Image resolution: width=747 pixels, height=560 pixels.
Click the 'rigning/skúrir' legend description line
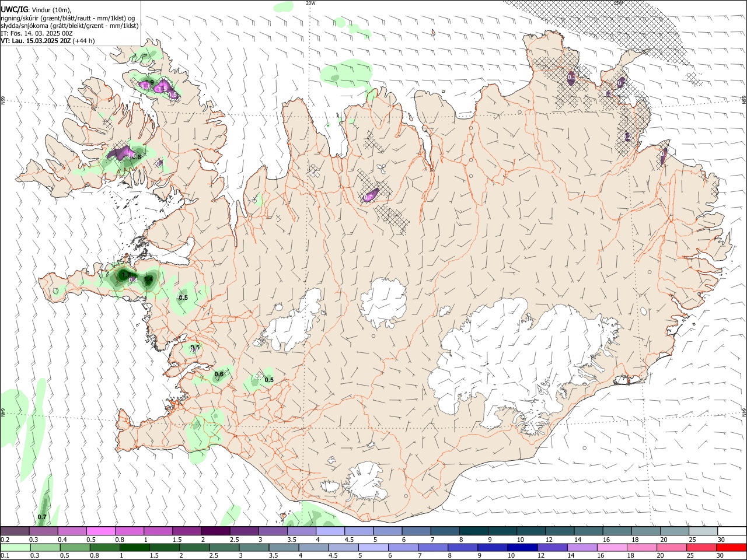[x=67, y=18]
